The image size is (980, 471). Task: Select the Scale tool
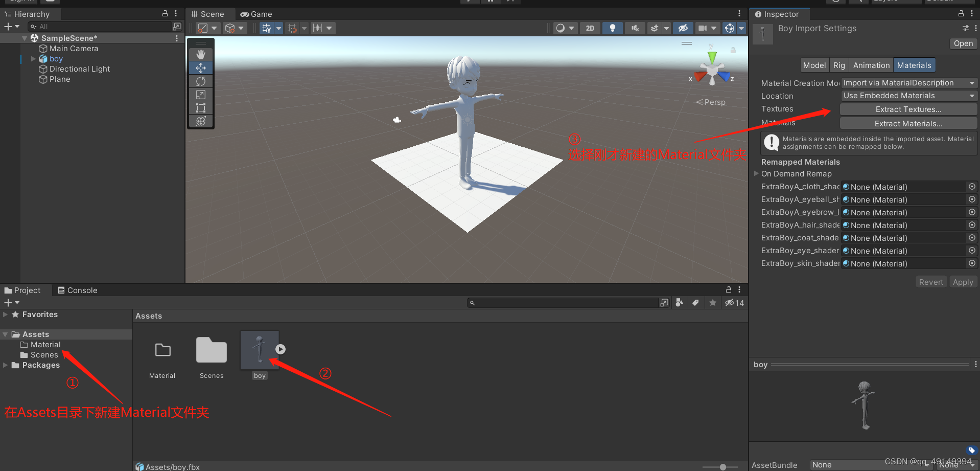pyautogui.click(x=201, y=94)
